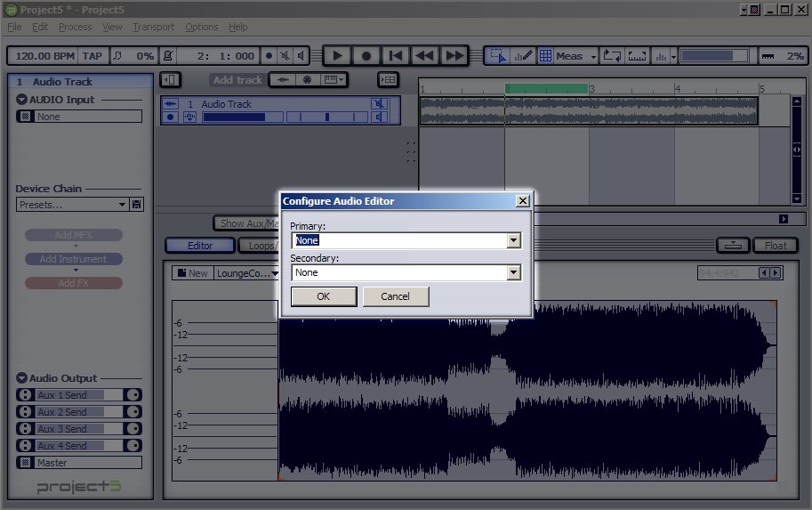The width and height of the screenshot is (812, 510).
Task: Toggle the snap to grid icon
Action: coord(545,55)
